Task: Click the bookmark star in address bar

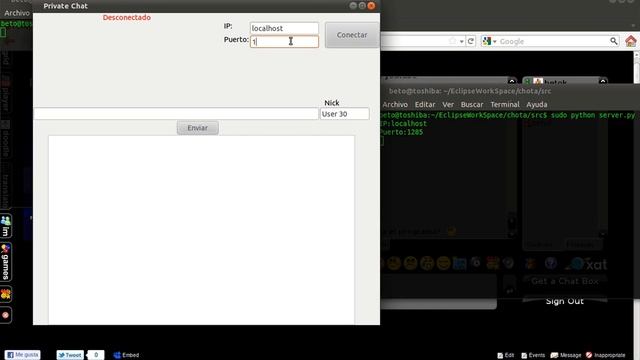Action: point(452,41)
